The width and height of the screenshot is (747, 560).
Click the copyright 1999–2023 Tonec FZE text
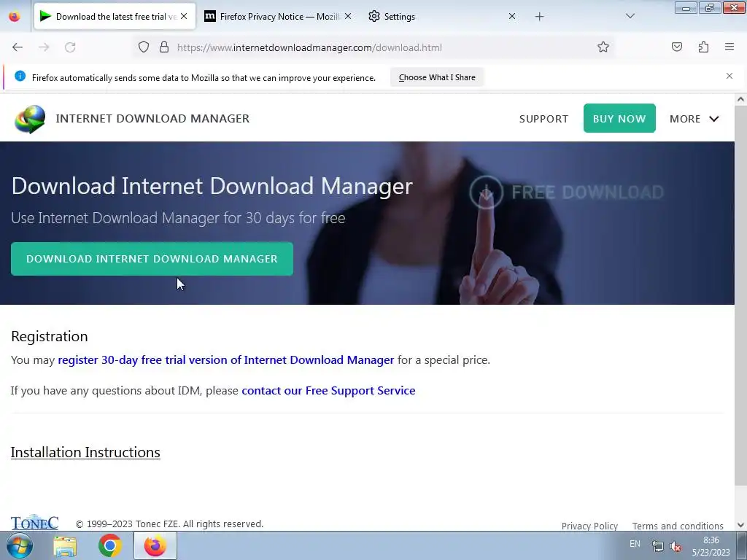(x=169, y=524)
